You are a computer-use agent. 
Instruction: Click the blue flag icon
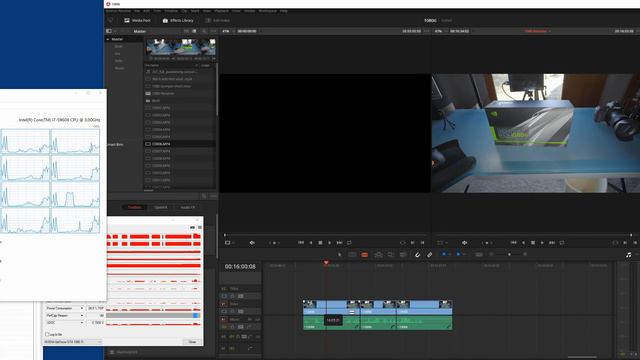click(444, 254)
